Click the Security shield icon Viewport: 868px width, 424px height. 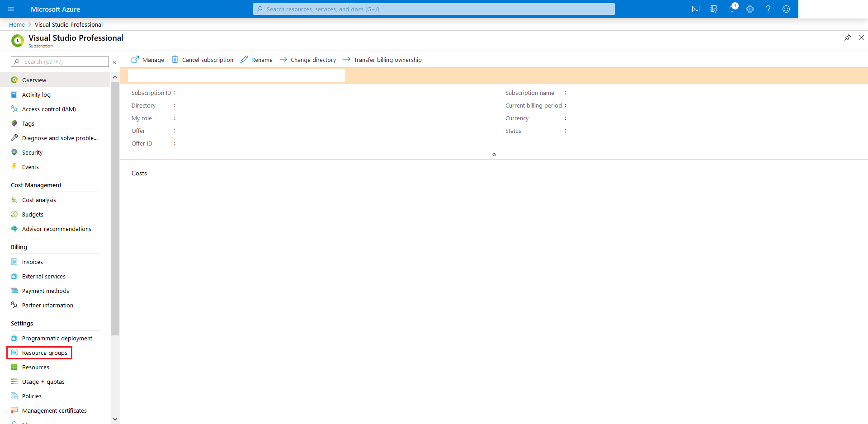(14, 152)
